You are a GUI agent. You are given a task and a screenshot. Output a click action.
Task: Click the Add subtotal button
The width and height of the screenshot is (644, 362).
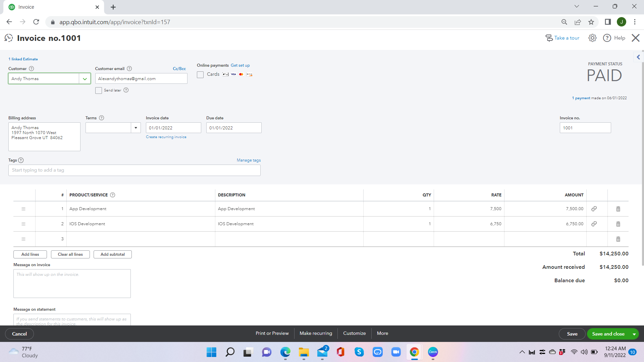pos(112,254)
